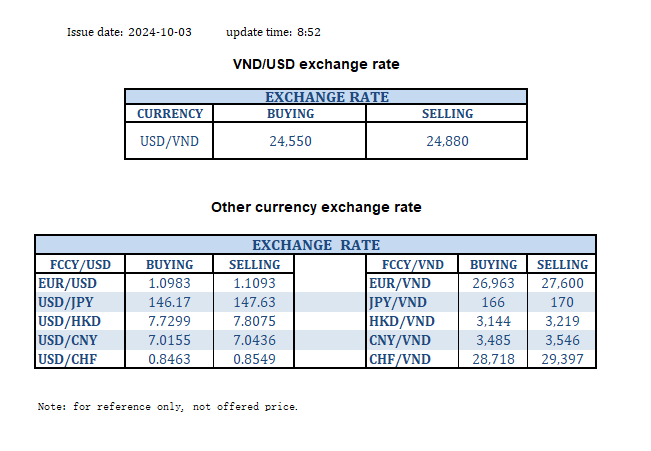Screen dimensions: 651x451
Task: Select the USD/CNY buying value 7.0155
Action: [x=170, y=339]
